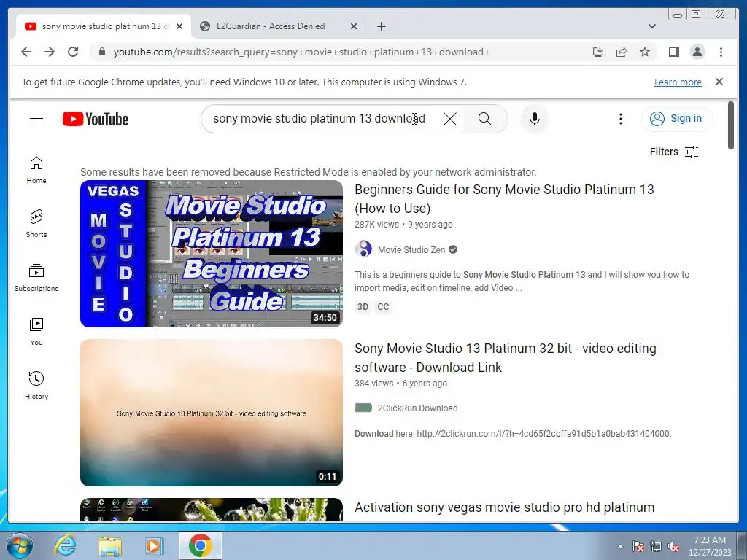Open Movie Studio Zen channel avatar
747x560 pixels.
[363, 249]
